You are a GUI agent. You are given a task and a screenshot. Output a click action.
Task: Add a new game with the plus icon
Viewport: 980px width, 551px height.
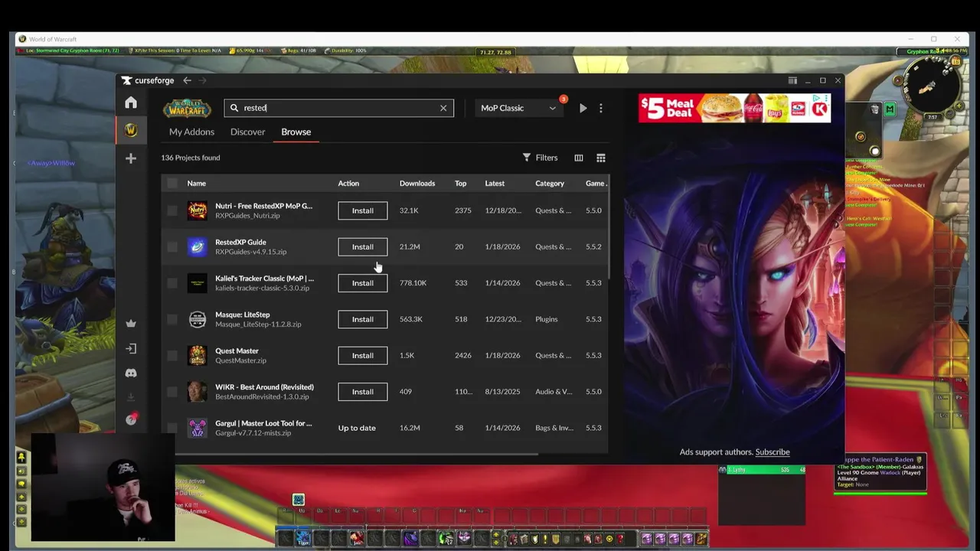131,158
